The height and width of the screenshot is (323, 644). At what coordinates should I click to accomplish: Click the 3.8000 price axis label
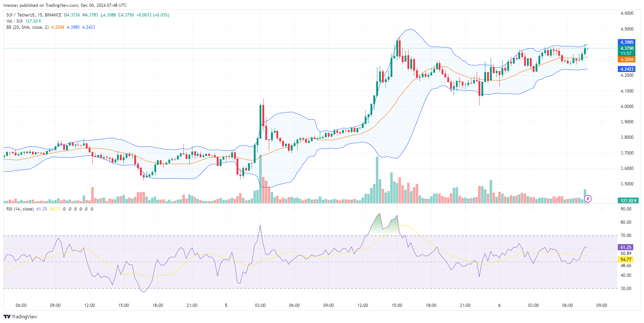627,137
